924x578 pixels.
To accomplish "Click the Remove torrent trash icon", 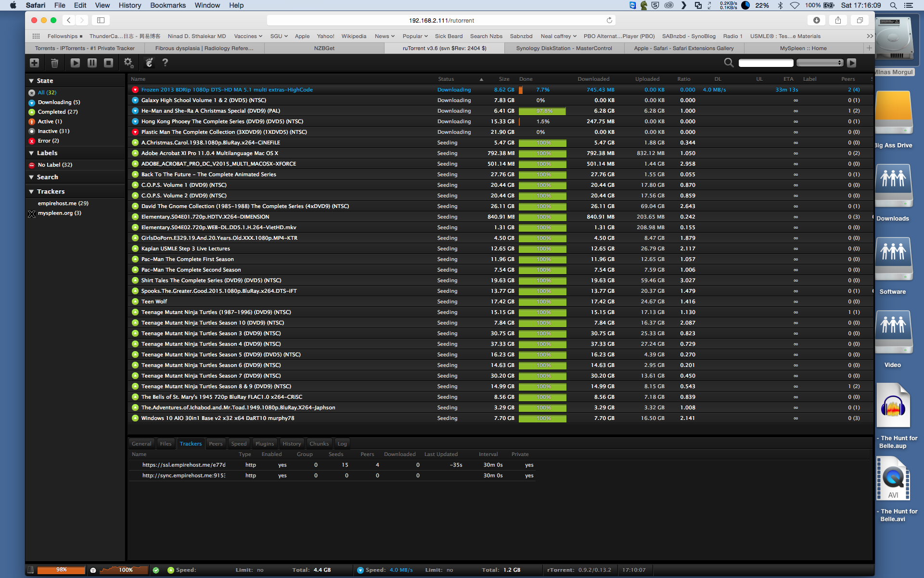I will [x=54, y=63].
